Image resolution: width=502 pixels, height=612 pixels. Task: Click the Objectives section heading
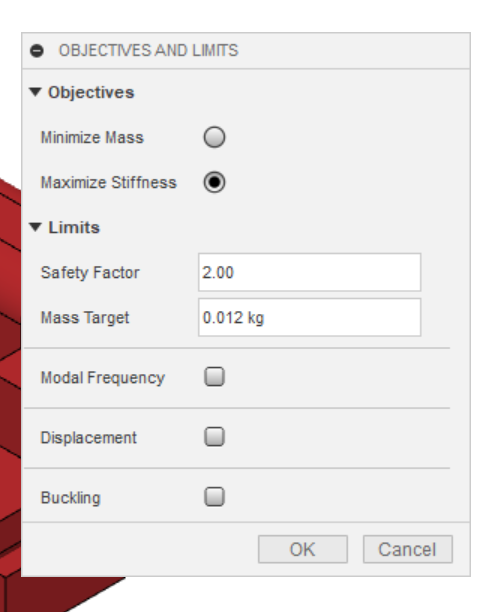(x=91, y=93)
